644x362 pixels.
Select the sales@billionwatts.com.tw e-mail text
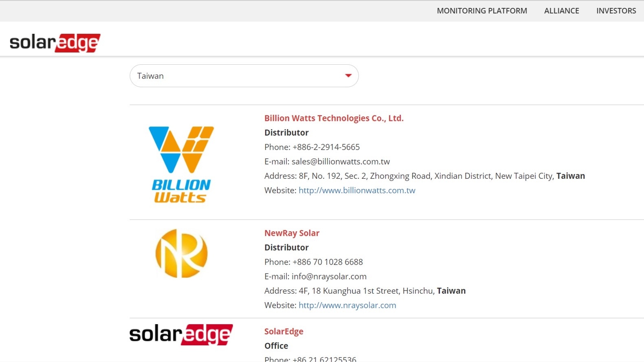(341, 162)
